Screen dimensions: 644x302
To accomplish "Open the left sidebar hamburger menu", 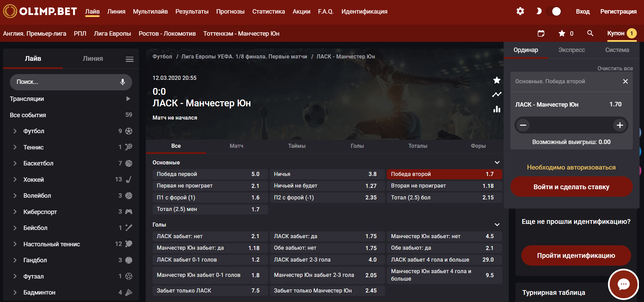I will pyautogui.click(x=129, y=59).
